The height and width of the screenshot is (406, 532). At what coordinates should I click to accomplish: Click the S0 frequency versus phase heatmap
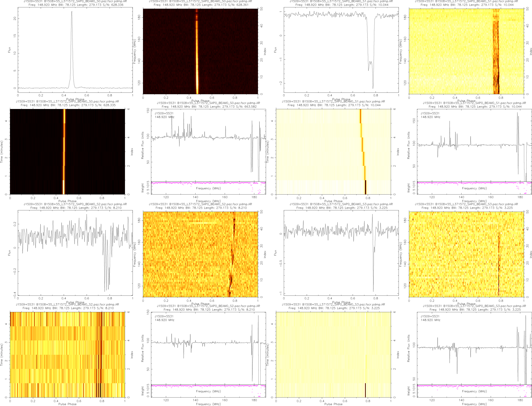200,51
